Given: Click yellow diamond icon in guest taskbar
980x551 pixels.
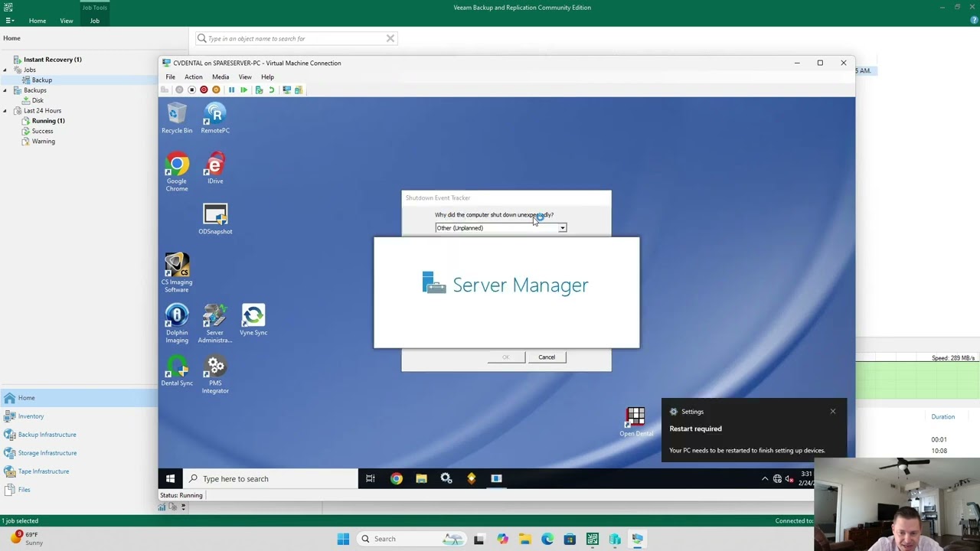Looking at the screenshot, I should tap(471, 478).
